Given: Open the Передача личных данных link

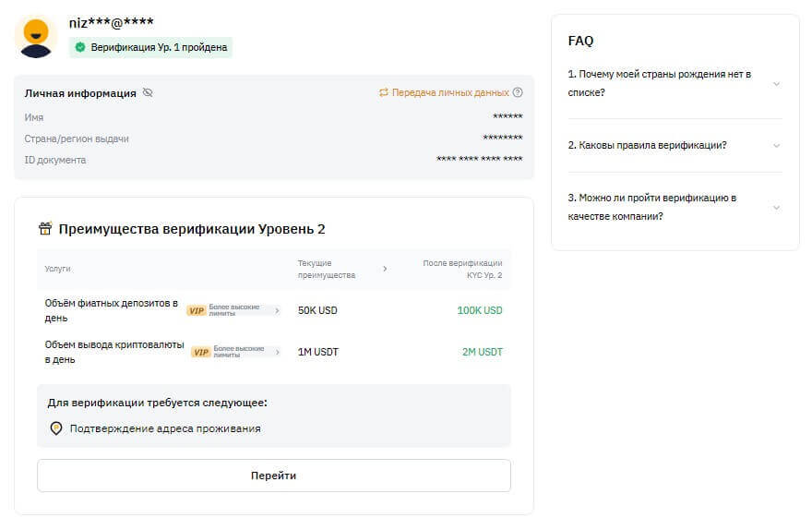Looking at the screenshot, I should 450,93.
